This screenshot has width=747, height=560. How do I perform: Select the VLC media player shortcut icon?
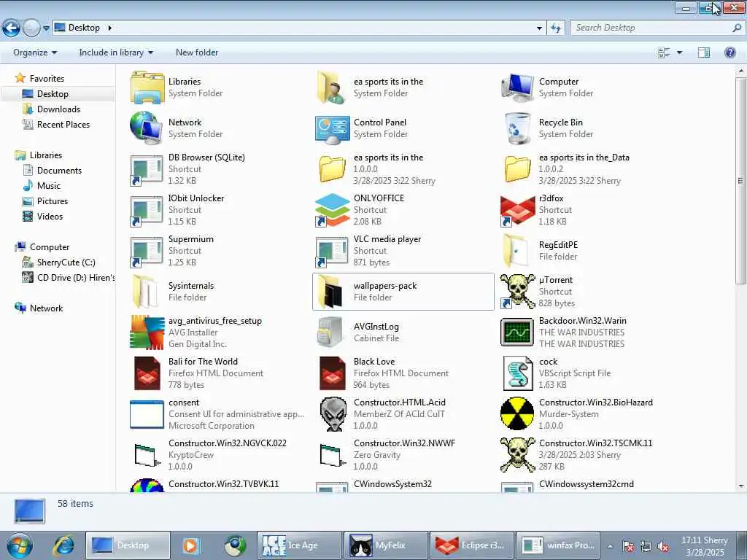pos(332,251)
